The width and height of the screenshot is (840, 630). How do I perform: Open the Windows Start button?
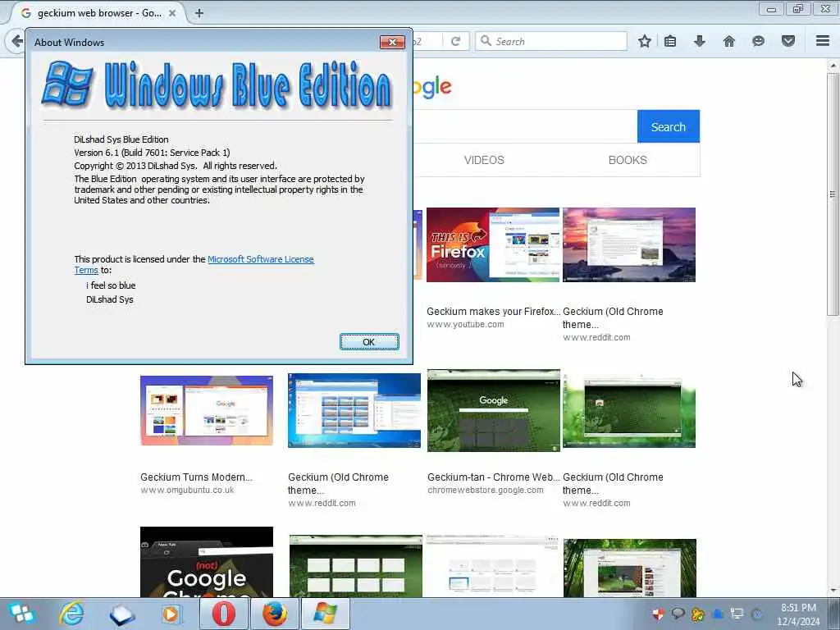tap(21, 614)
